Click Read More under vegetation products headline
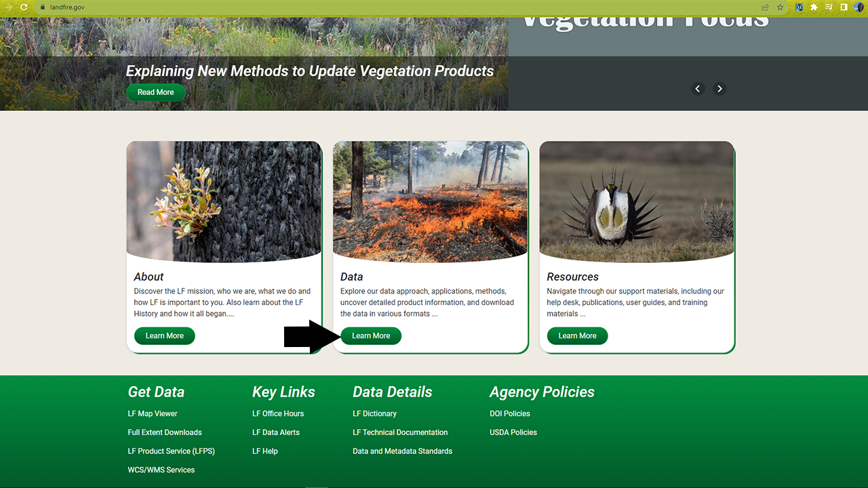This screenshot has height=488, width=868. pyautogui.click(x=155, y=91)
